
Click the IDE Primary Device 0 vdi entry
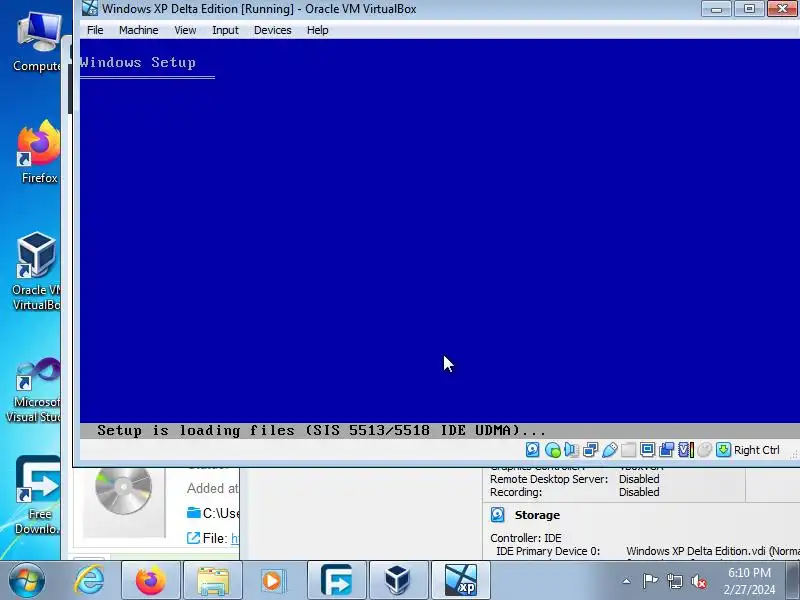click(713, 551)
